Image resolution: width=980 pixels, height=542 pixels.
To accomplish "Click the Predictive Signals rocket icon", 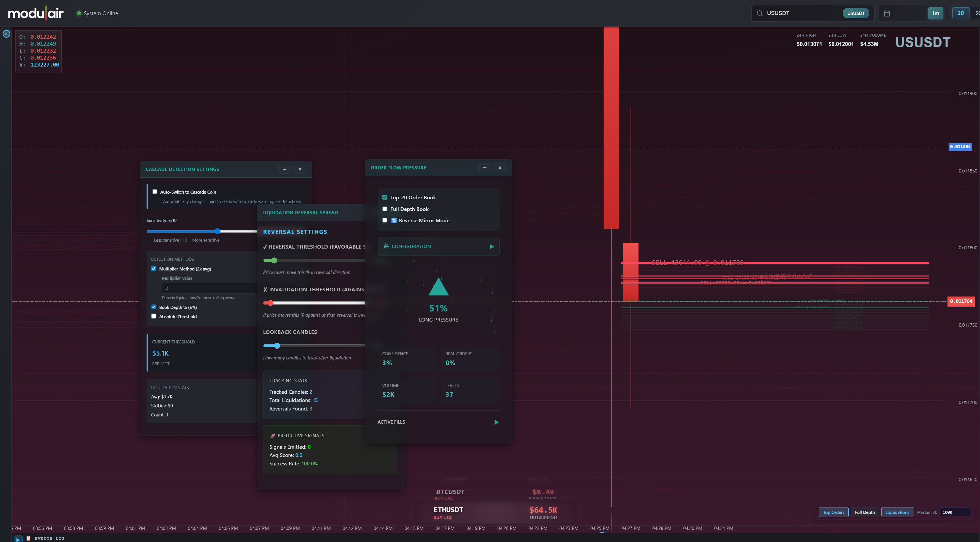I will click(272, 436).
